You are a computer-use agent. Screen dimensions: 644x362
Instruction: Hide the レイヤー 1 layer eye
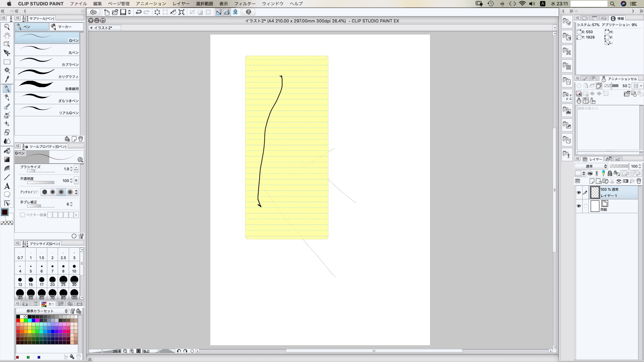click(x=579, y=193)
